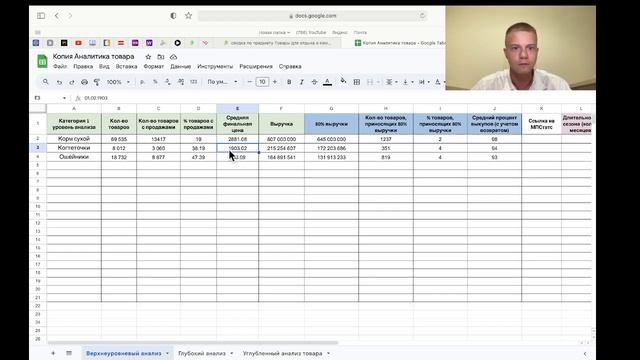Decrease font size with minus button
This screenshot has height=360, width=640.
tap(249, 82)
